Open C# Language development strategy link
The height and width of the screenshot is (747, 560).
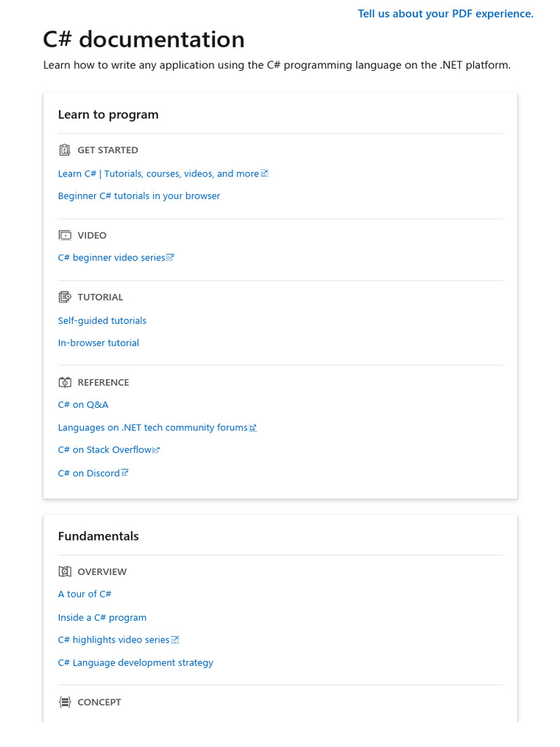tap(136, 663)
